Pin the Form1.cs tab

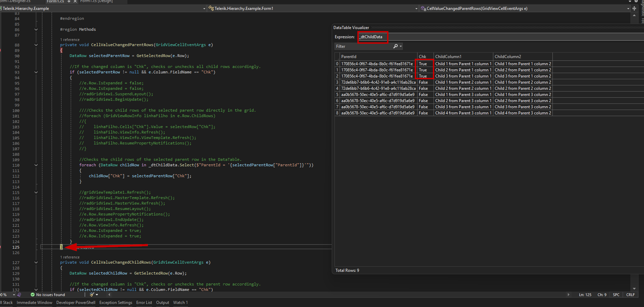[x=69, y=1]
